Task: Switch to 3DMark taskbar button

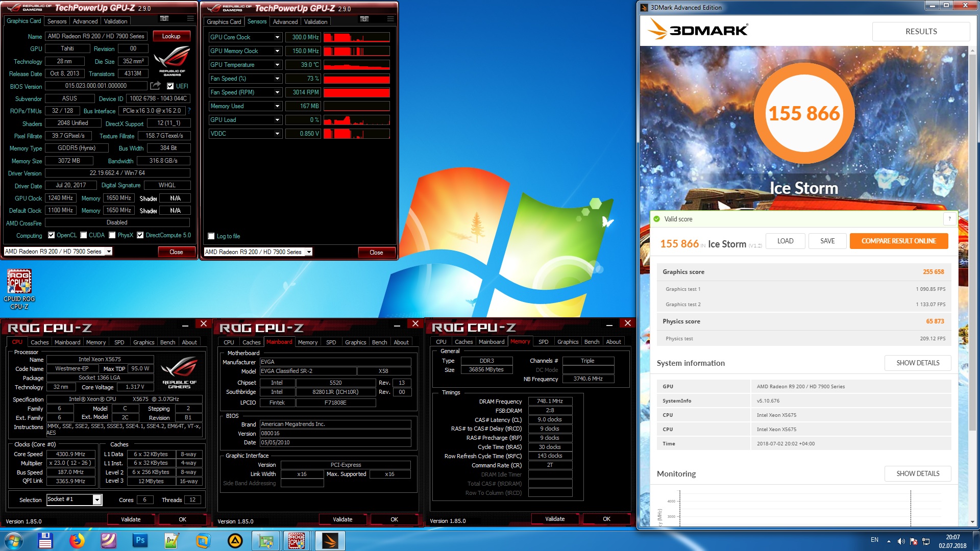Action: (x=330, y=541)
